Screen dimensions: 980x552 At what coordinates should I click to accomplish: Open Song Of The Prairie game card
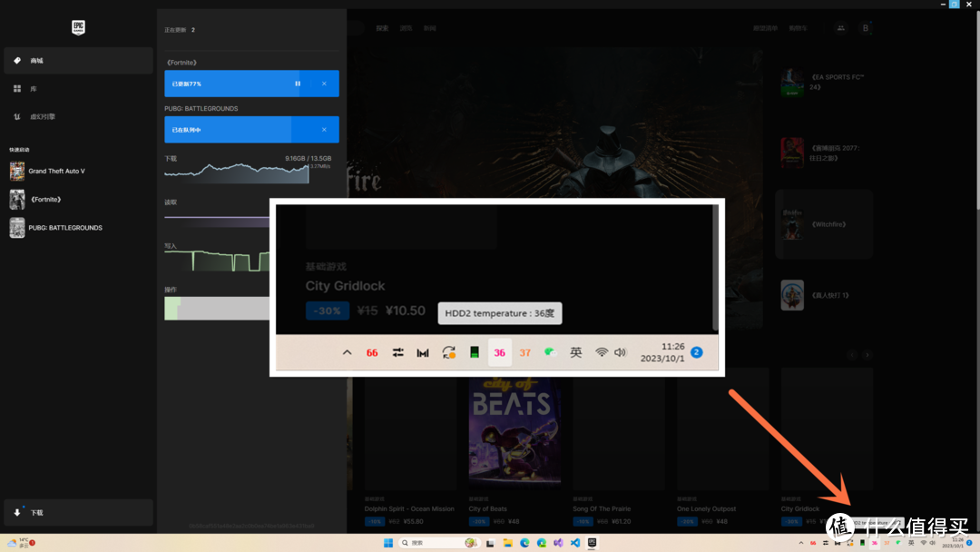tap(619, 447)
